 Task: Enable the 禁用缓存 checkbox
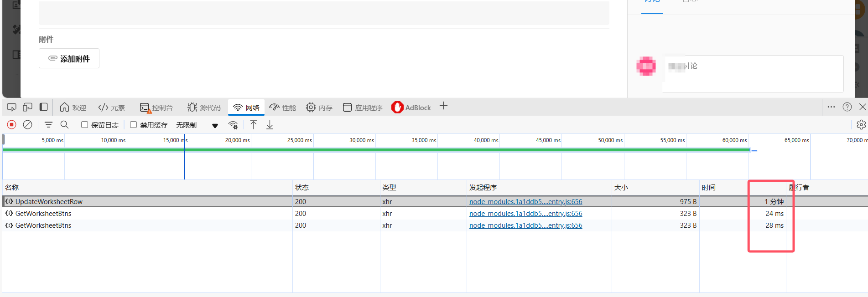(x=134, y=125)
